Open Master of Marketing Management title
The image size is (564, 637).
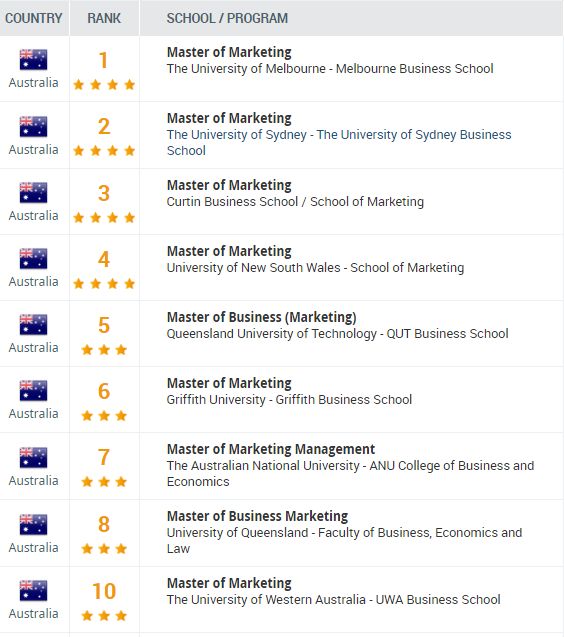pos(271,449)
